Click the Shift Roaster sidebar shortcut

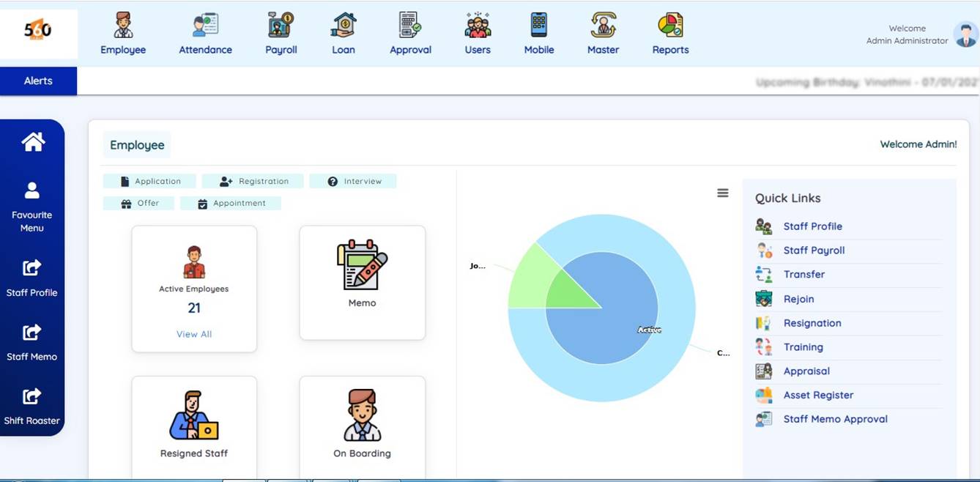point(32,407)
